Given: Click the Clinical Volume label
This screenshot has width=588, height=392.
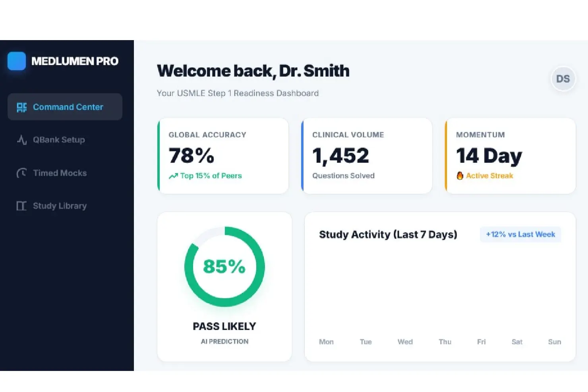Looking at the screenshot, I should tap(348, 135).
